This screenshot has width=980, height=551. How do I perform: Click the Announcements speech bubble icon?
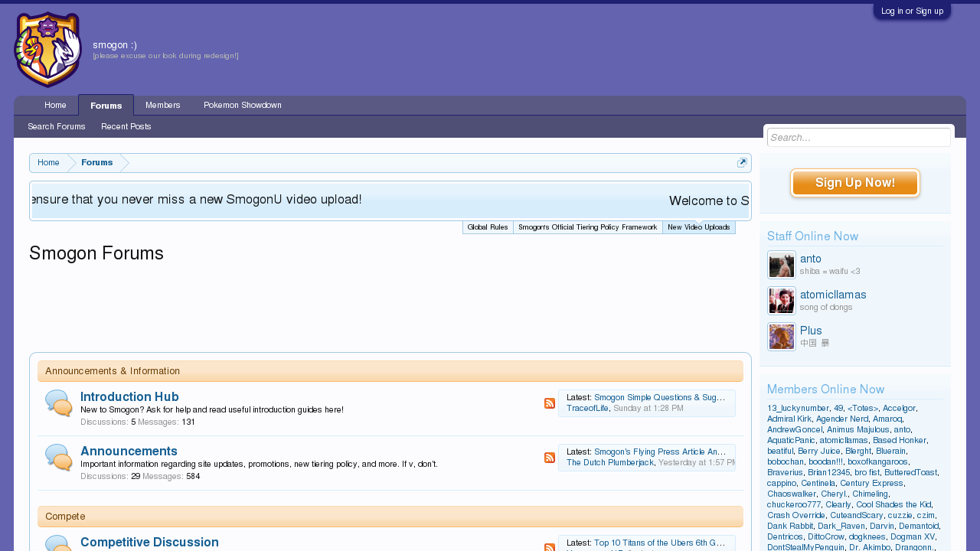tap(59, 458)
